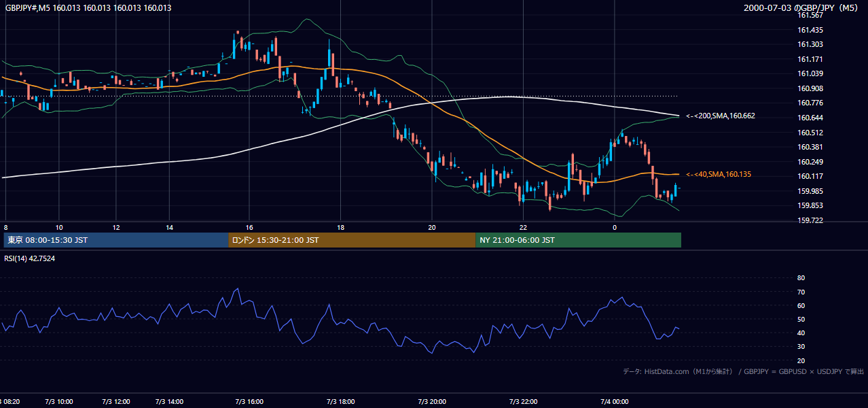Click price axis value 159.722
868x408 pixels.
(x=810, y=220)
